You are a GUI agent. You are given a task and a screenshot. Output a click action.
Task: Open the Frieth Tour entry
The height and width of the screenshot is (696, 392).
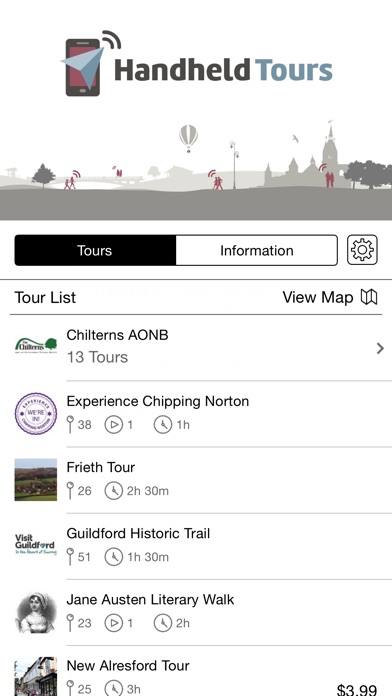196,480
